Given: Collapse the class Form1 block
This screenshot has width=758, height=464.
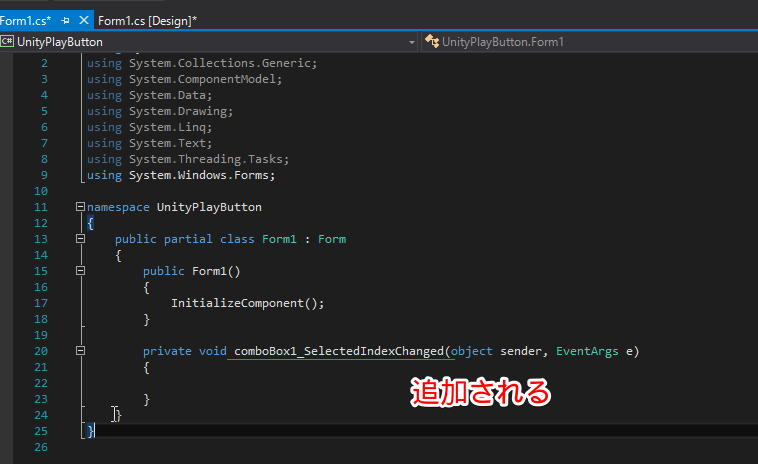Looking at the screenshot, I should click(80, 239).
